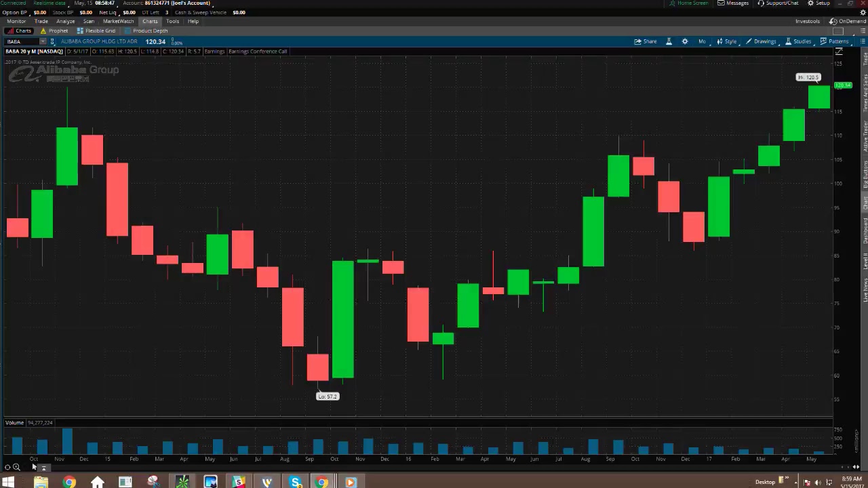Image resolution: width=868 pixels, height=488 pixels.
Task: Click the 120.34 current price label on axis
Action: [843, 85]
